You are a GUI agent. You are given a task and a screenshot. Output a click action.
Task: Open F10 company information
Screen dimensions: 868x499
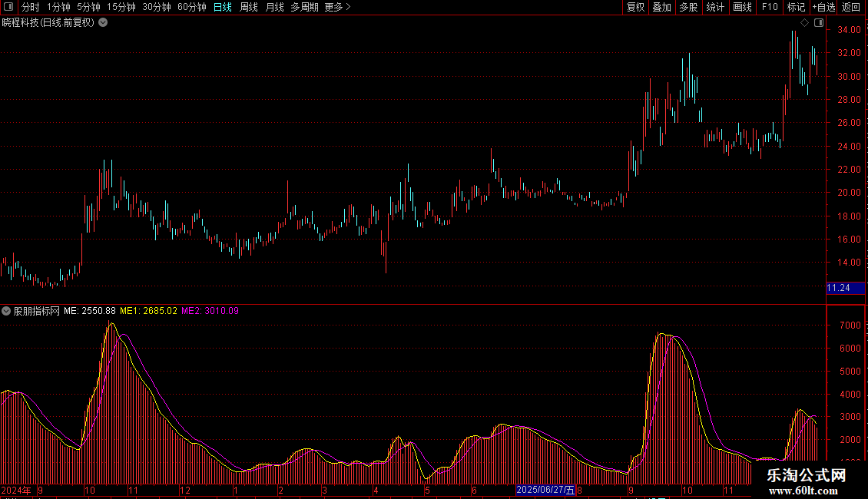pyautogui.click(x=770, y=7)
